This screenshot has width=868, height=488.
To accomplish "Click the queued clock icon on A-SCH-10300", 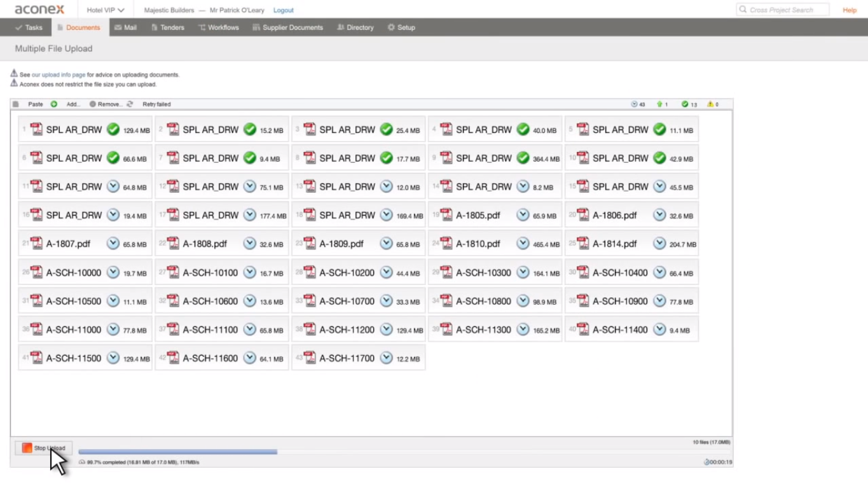I will click(523, 272).
